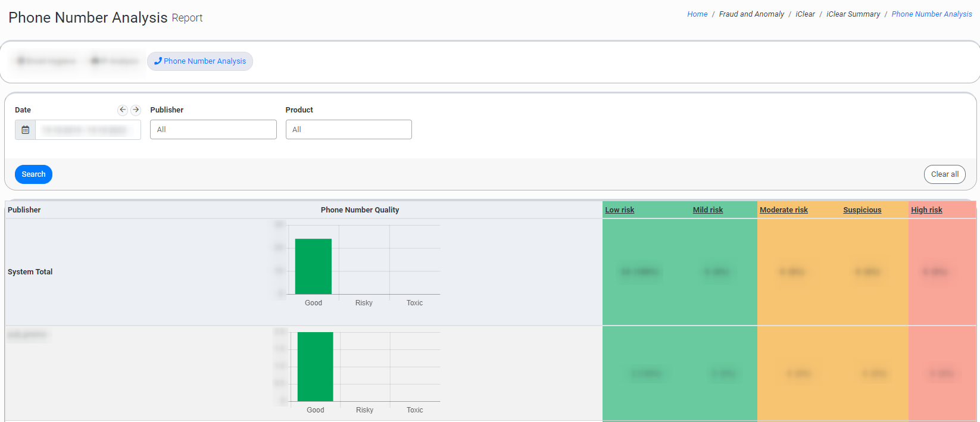Select the Moderate risk column header
This screenshot has height=422, width=980.
[784, 210]
